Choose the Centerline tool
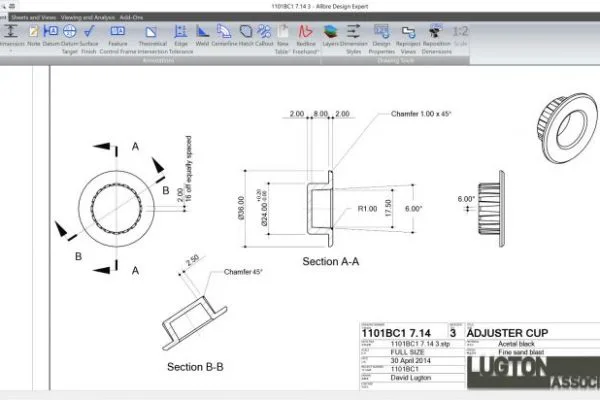The width and height of the screenshot is (600, 400). 224,35
